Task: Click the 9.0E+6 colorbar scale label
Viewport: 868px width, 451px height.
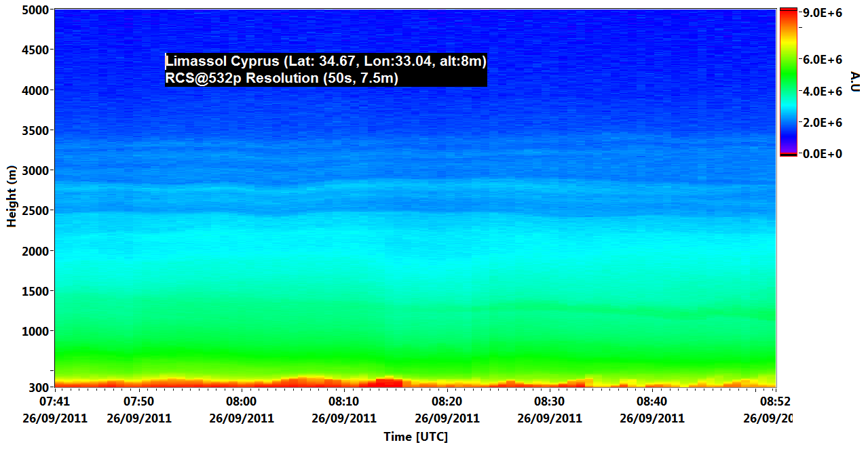Action: click(823, 12)
